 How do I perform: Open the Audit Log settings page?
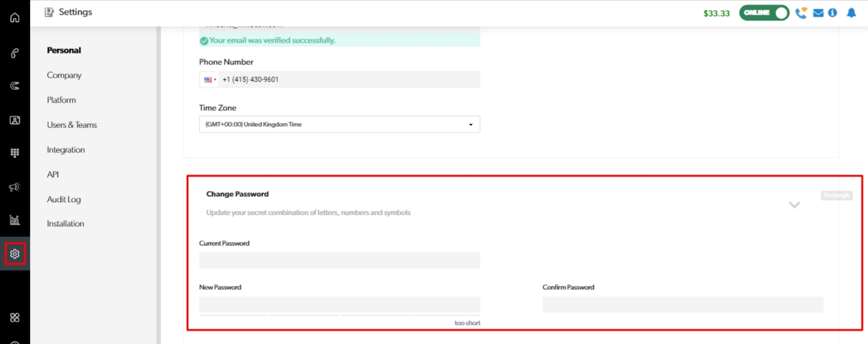(x=64, y=199)
